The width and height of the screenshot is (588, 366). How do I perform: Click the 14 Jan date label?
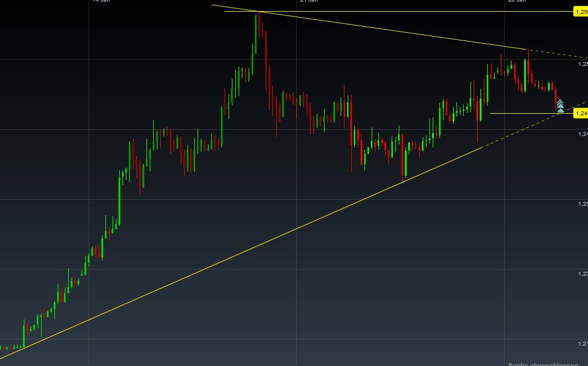click(100, 2)
